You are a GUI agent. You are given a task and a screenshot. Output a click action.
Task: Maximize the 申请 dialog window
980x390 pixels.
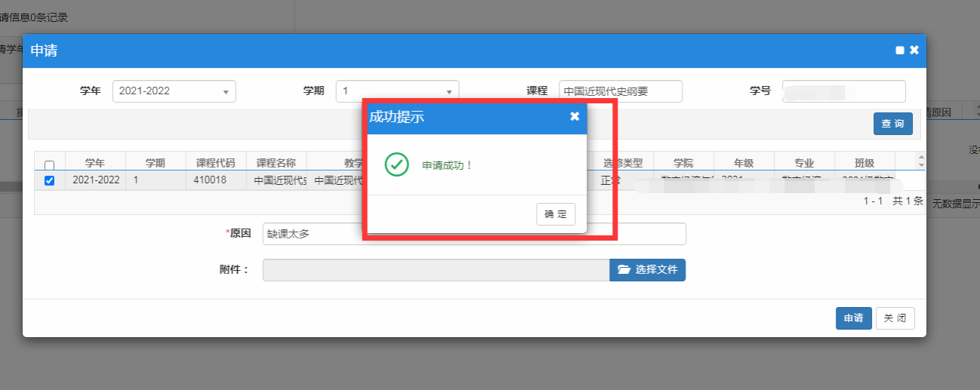pos(899,51)
